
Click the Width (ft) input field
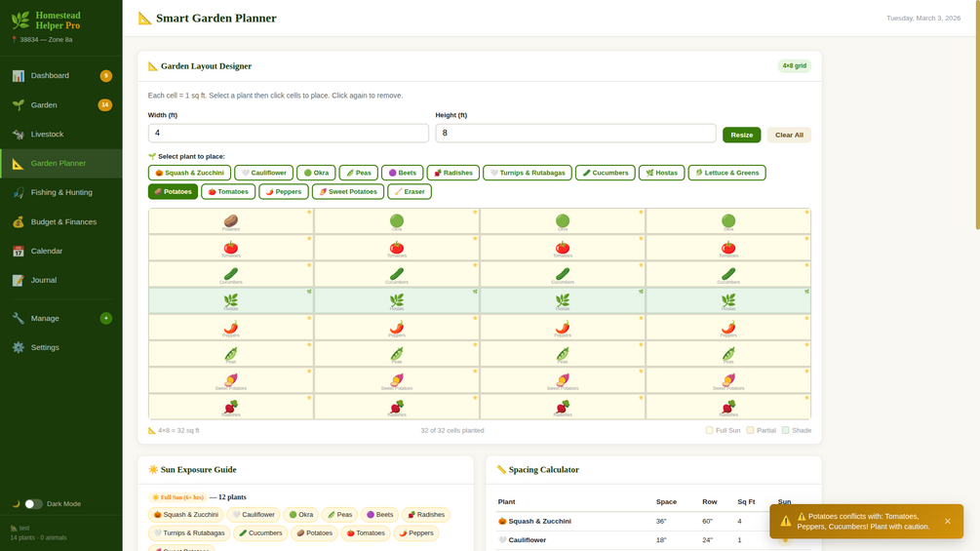pos(289,133)
